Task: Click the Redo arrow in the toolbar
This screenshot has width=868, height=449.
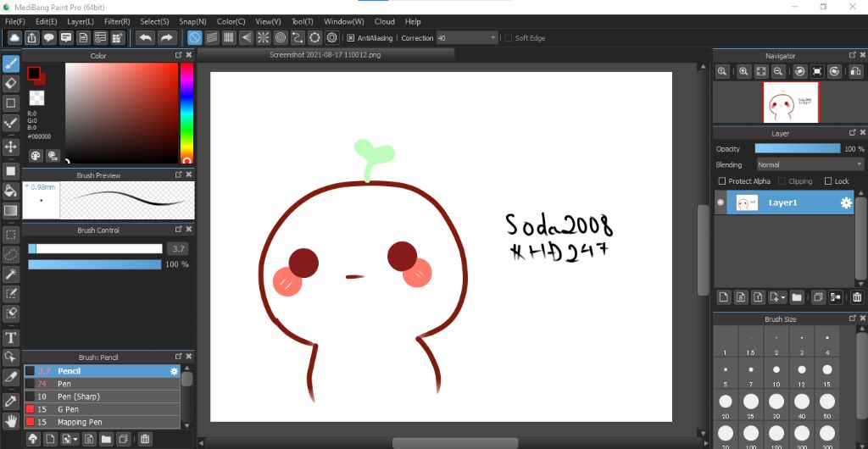Action: [x=166, y=37]
